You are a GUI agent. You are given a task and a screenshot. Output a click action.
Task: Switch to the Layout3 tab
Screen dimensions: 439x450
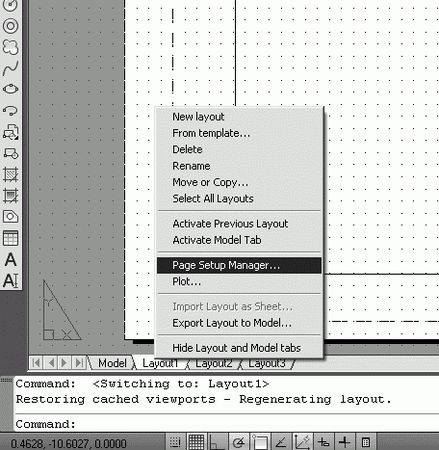(x=267, y=363)
